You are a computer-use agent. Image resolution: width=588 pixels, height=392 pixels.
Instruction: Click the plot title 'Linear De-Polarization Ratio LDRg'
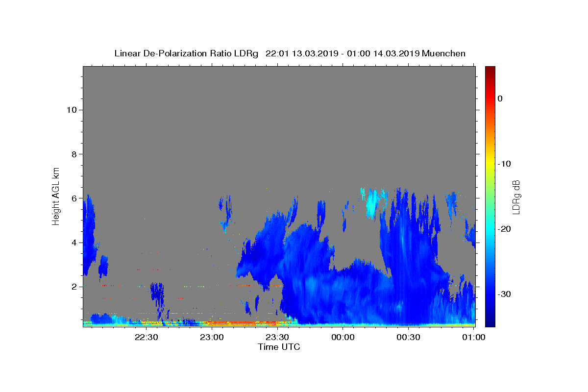[186, 53]
